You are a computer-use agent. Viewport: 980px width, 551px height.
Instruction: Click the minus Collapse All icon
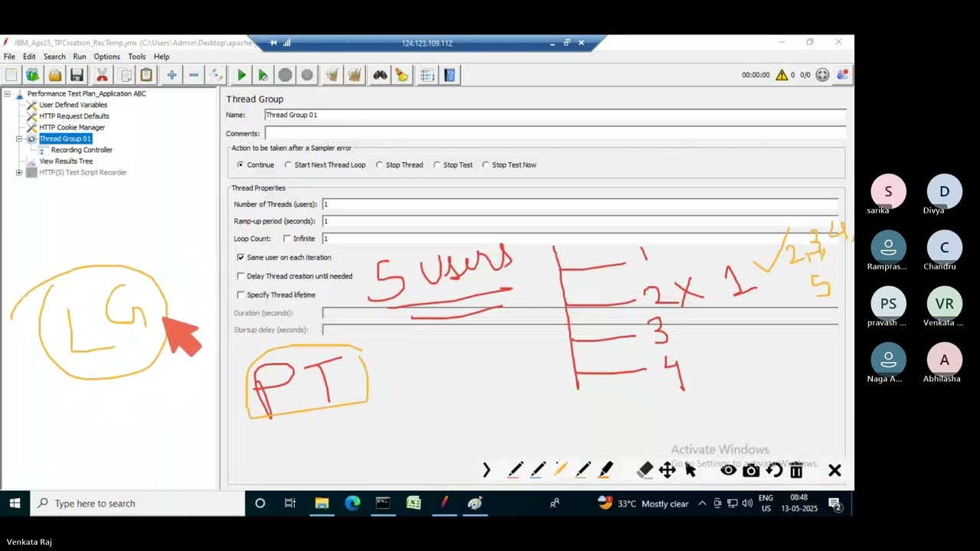tap(194, 74)
